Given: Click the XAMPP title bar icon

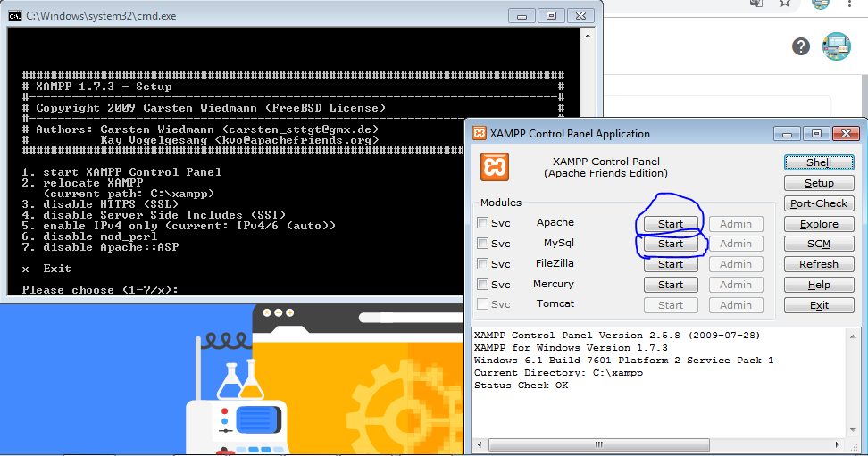Looking at the screenshot, I should (480, 133).
